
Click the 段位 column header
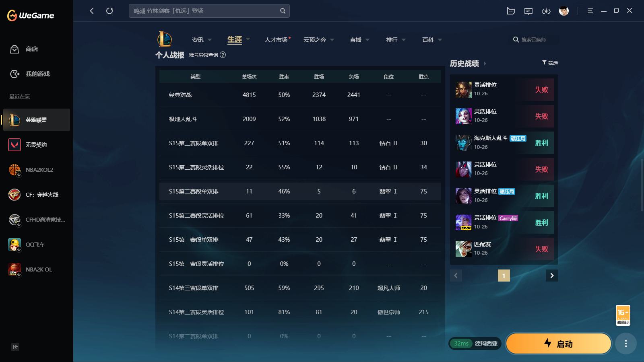tap(389, 76)
